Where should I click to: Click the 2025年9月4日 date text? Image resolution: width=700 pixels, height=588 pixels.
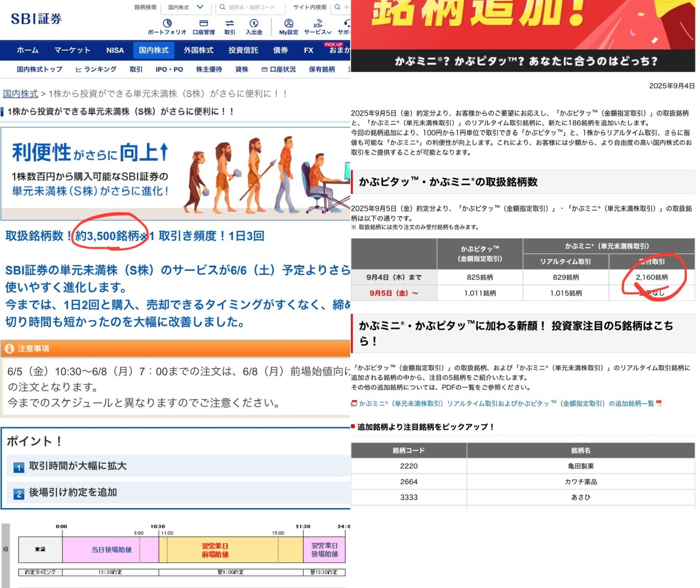click(671, 86)
